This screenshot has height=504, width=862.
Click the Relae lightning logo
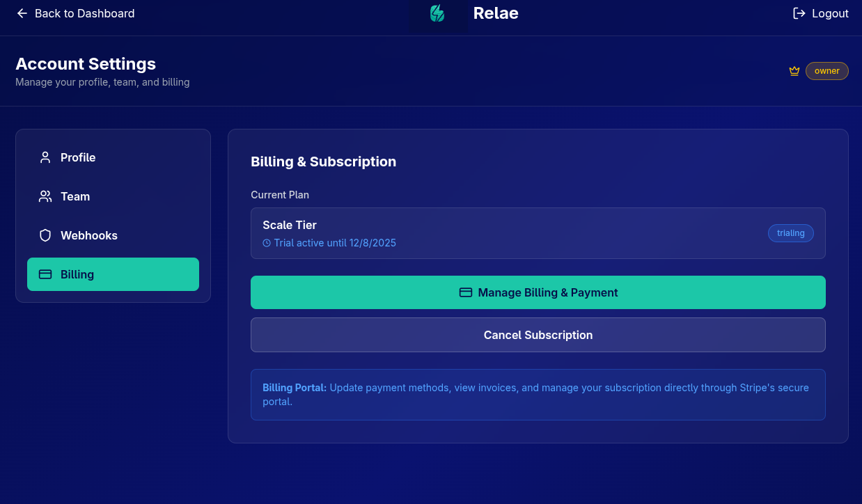pyautogui.click(x=437, y=13)
